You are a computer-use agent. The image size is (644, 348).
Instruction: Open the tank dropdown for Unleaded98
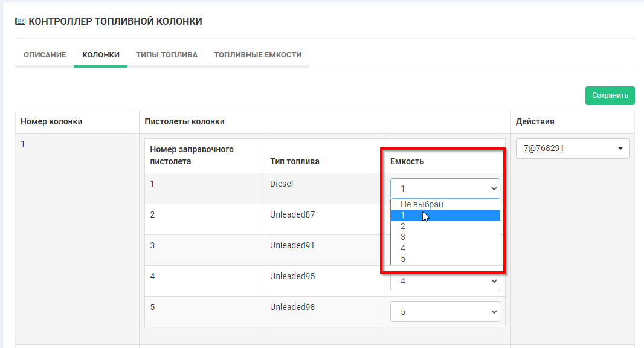click(445, 312)
